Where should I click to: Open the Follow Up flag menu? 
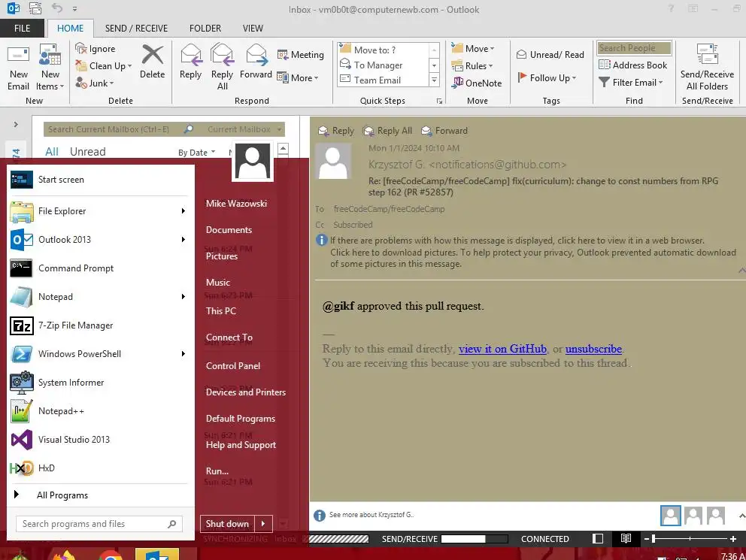547,78
